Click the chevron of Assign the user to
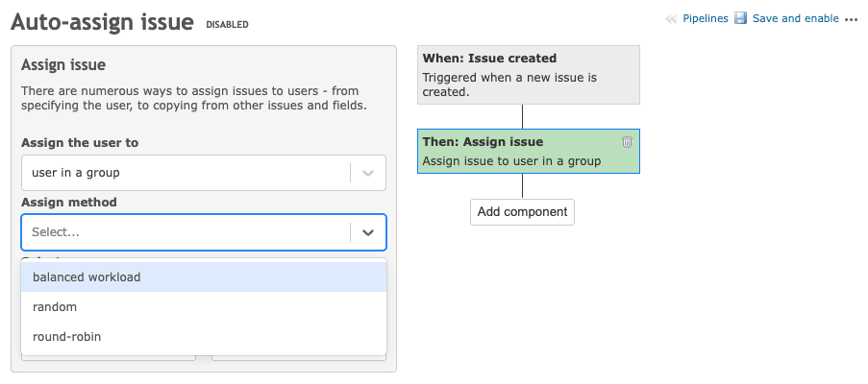868x384 pixels. point(367,173)
